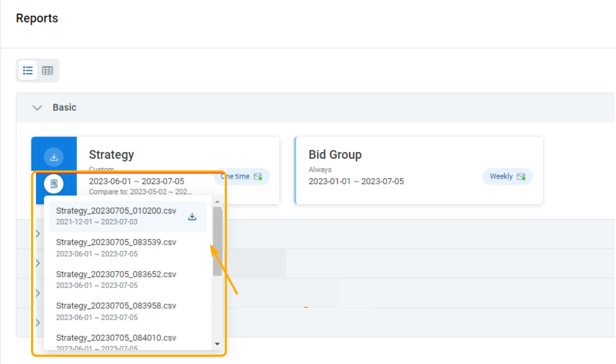
Task: Click the Strategy card download icon
Action: click(54, 157)
